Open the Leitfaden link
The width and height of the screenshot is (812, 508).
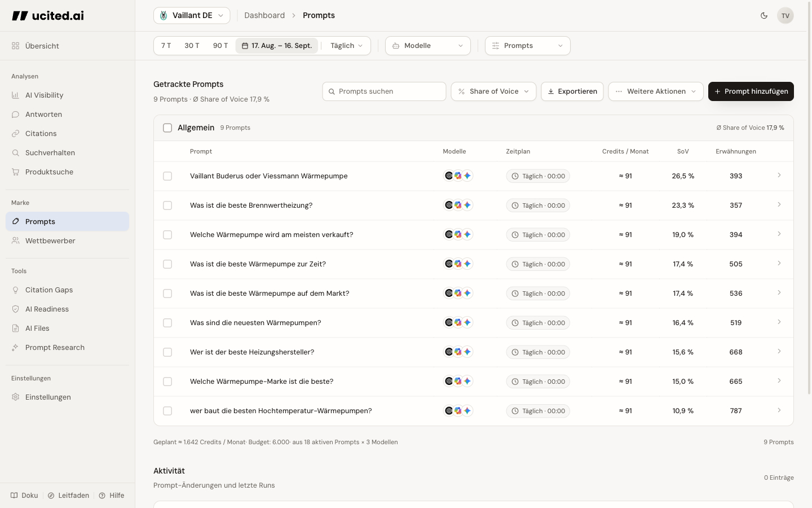coord(69,496)
